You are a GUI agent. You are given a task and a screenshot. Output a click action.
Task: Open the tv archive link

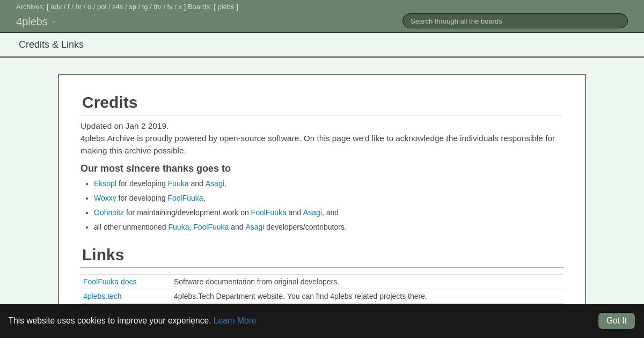coord(170,7)
